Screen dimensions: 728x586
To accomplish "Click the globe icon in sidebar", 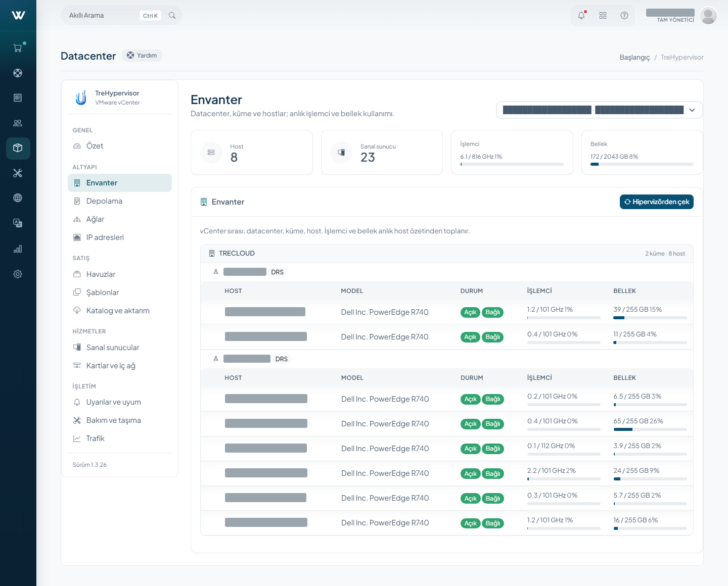I will (x=18, y=198).
